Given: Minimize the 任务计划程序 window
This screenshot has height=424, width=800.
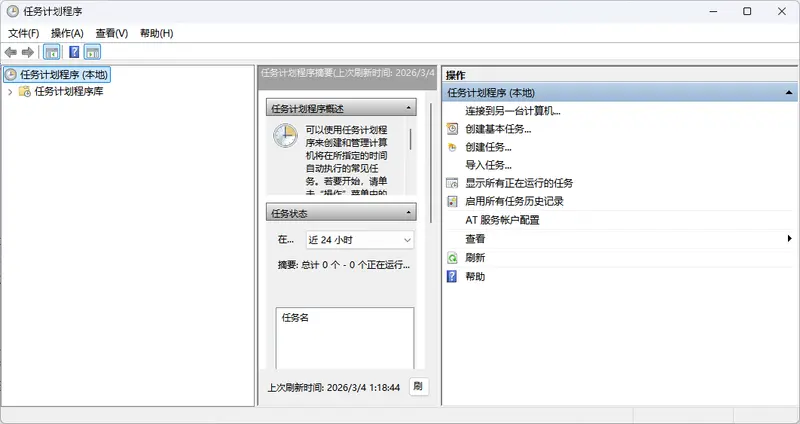Looking at the screenshot, I should [x=713, y=11].
